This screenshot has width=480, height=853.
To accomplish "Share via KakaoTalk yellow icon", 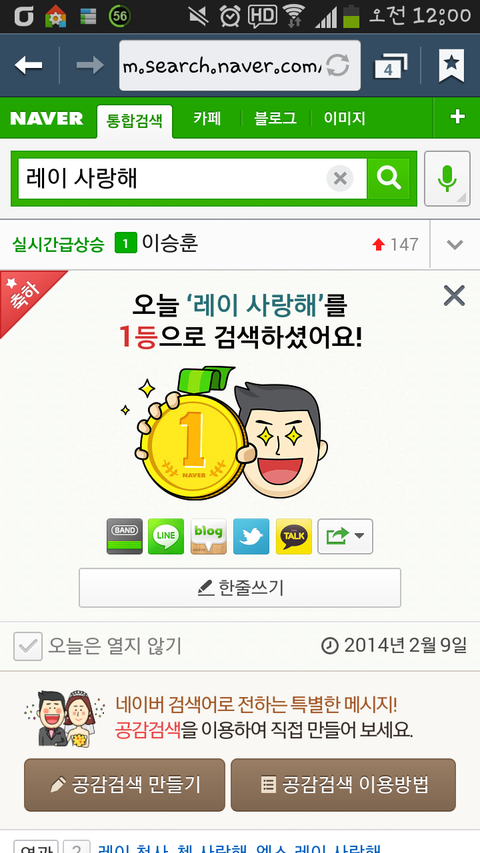I will pos(294,536).
